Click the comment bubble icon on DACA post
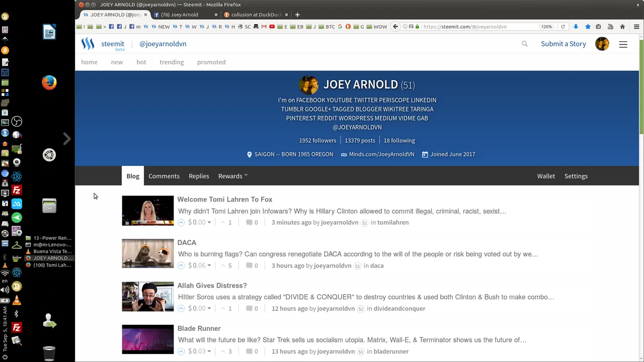This screenshot has width=644, height=362. (x=249, y=265)
